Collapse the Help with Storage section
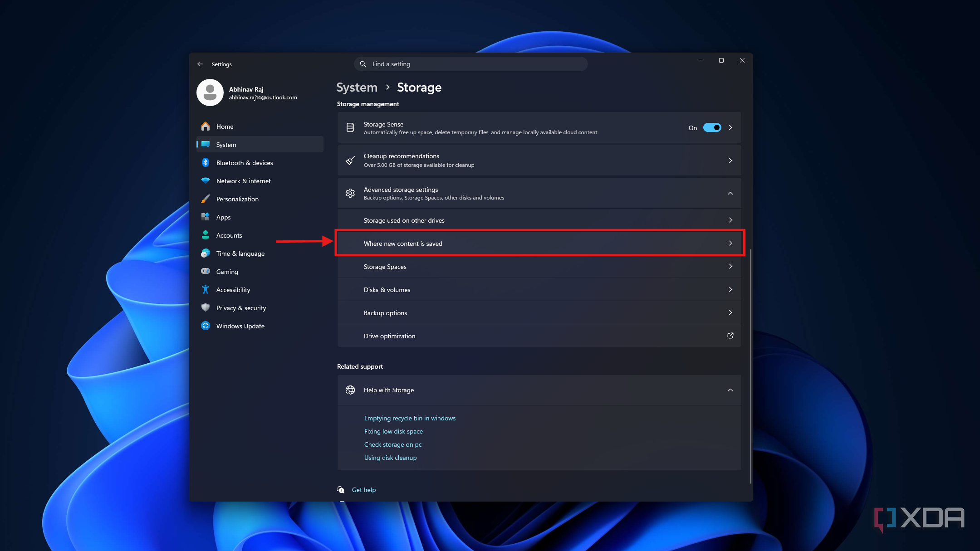Image resolution: width=980 pixels, height=551 pixels. [x=730, y=390]
